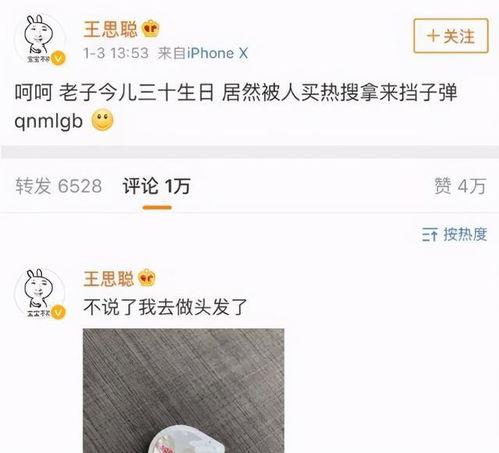499x453 pixels.
Task: Click the verified V badge on top avatar
Action: [x=58, y=58]
